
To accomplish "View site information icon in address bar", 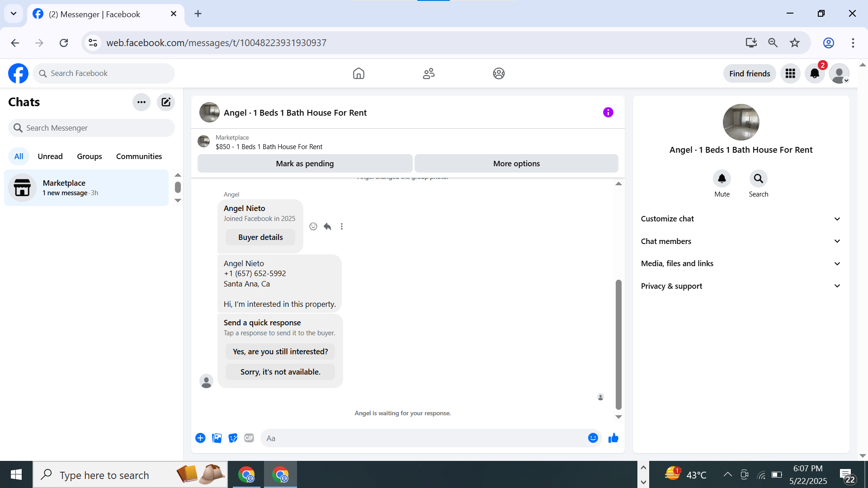I will click(x=93, y=43).
